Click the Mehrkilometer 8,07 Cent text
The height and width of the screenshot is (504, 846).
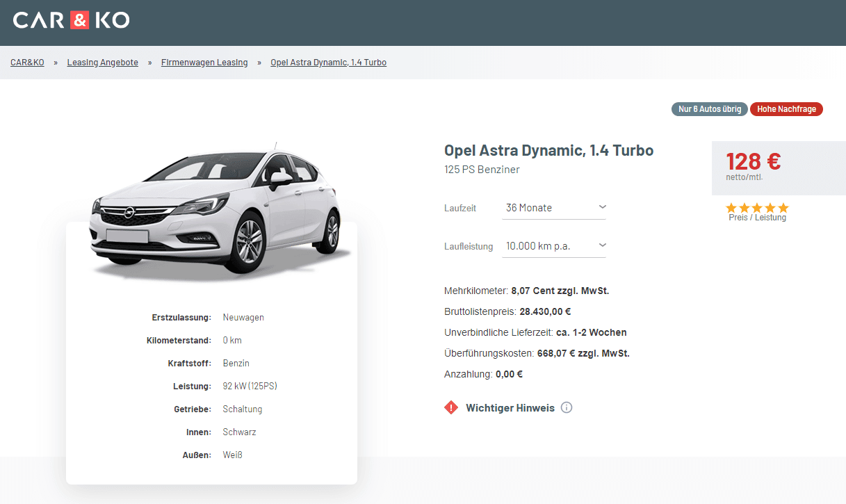526,291
